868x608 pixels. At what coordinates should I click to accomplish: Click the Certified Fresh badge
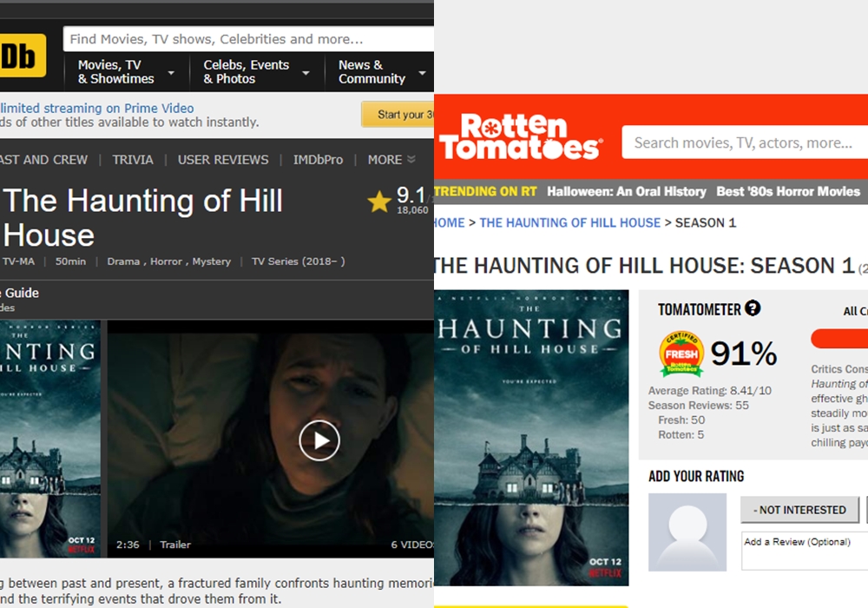coord(681,354)
